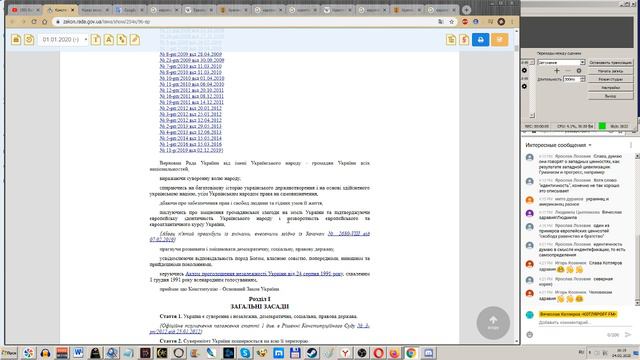The image size is (640, 360).
Task: Add a transition with OBS plus icon
Action: pyautogui.click(x=556, y=71)
